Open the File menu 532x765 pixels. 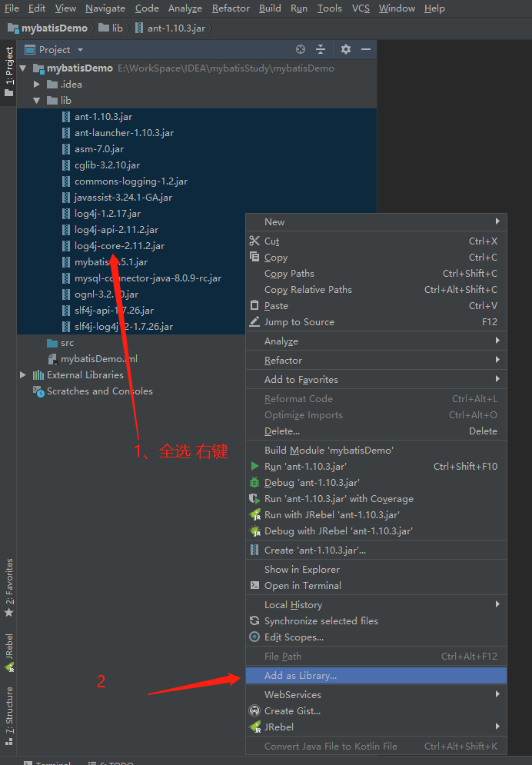click(x=12, y=8)
